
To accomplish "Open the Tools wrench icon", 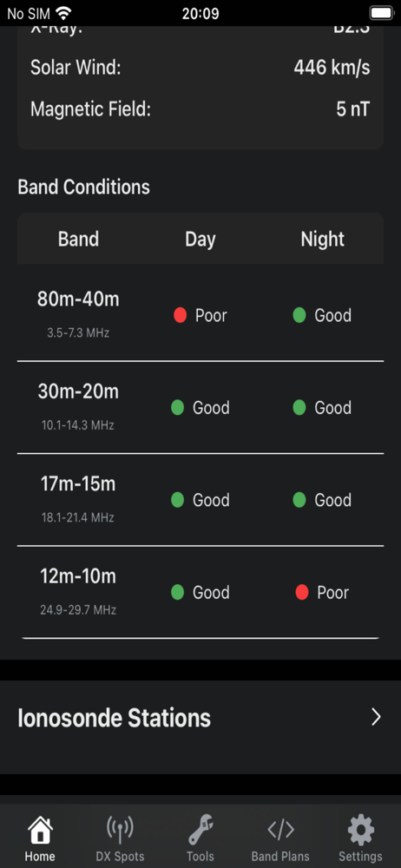I will (x=200, y=830).
